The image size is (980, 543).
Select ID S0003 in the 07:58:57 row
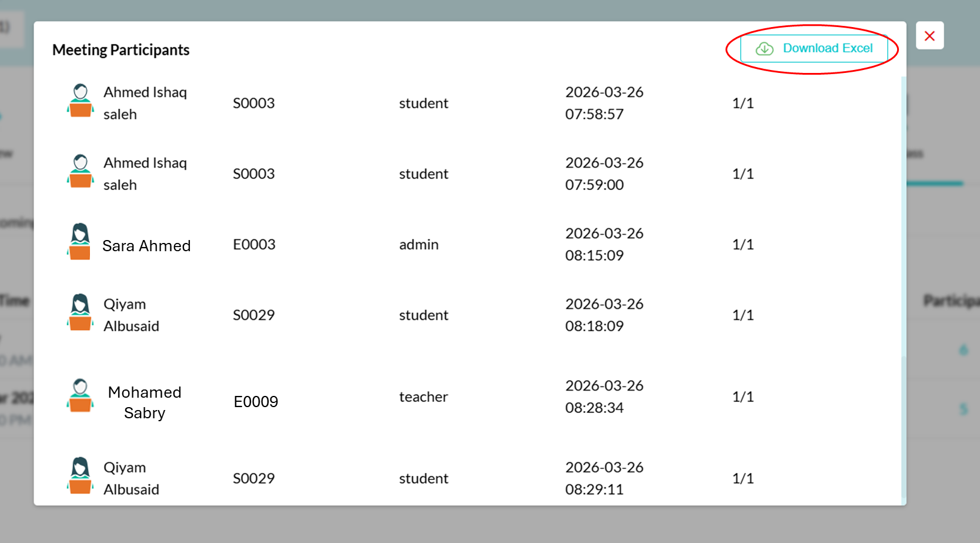253,103
